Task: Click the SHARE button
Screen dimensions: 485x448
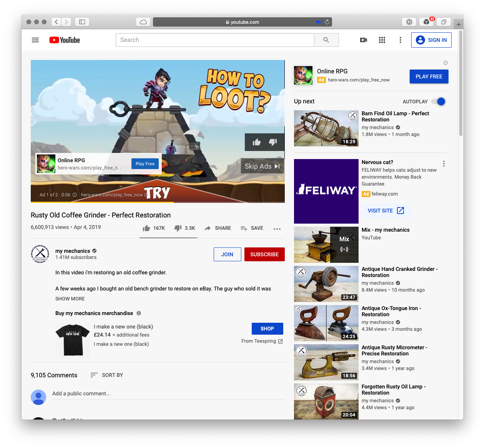Action: tap(218, 228)
